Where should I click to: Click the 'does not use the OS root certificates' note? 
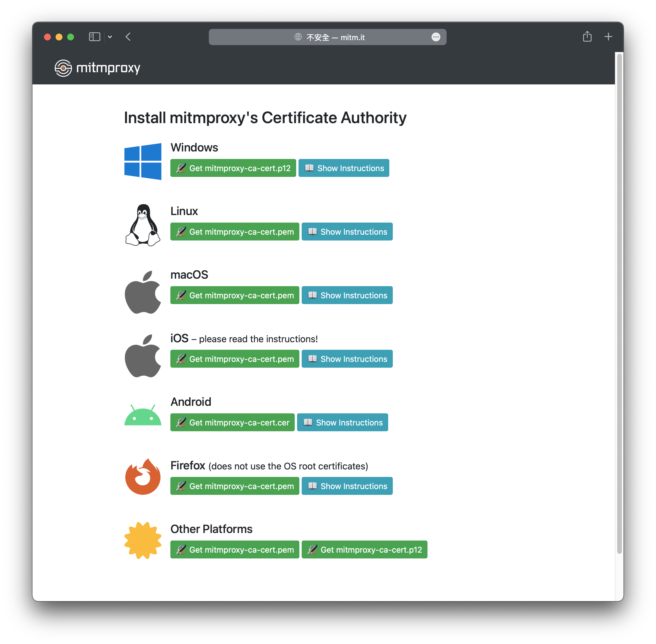pyautogui.click(x=288, y=466)
